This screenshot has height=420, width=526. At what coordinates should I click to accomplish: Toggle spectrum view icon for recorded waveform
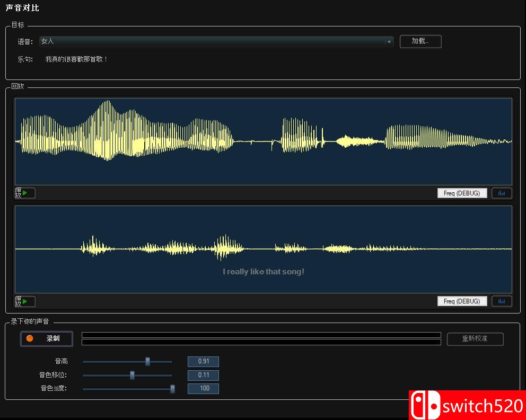tap(502, 301)
